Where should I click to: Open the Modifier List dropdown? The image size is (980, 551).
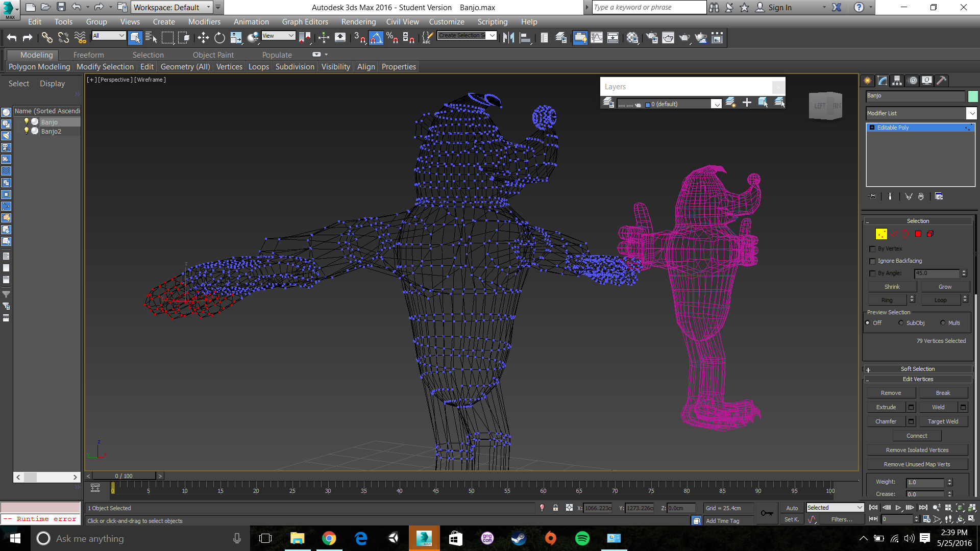[971, 113]
